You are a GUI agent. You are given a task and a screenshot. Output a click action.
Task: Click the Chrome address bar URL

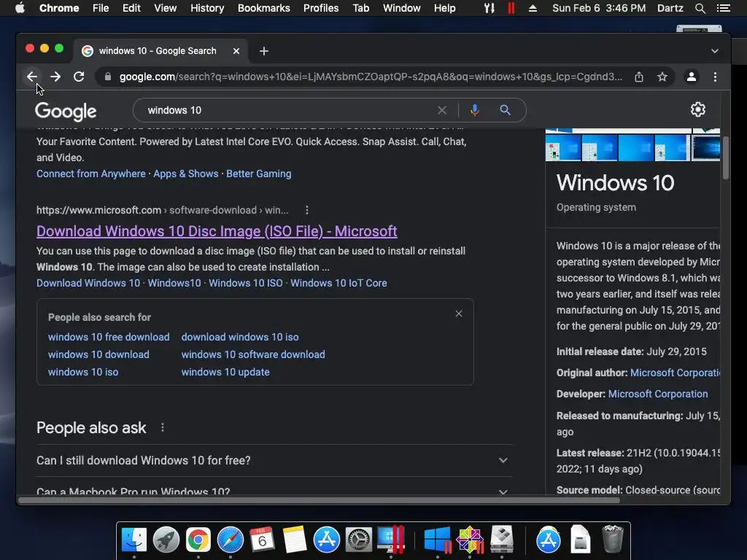(x=371, y=77)
